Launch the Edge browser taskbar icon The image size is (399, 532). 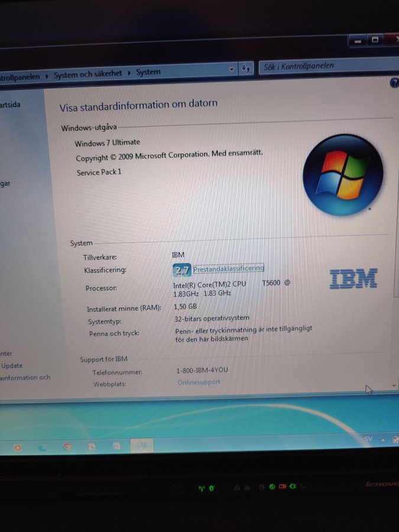42,447
